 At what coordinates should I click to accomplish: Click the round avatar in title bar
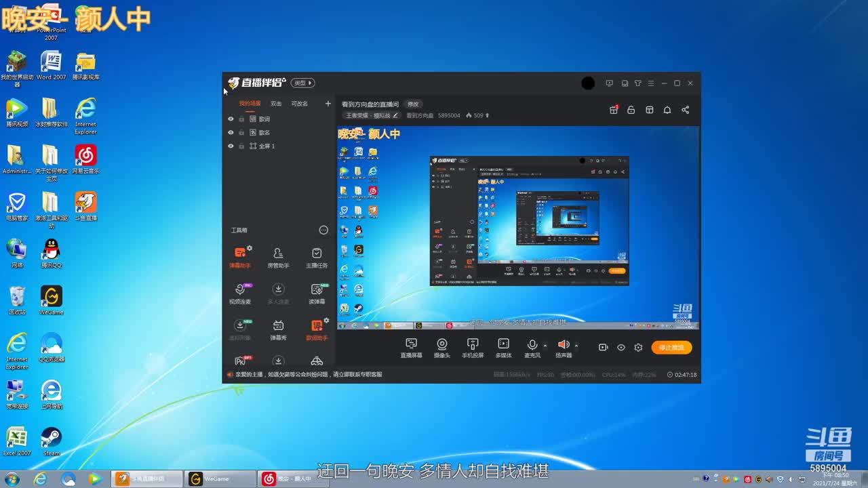[x=588, y=83]
